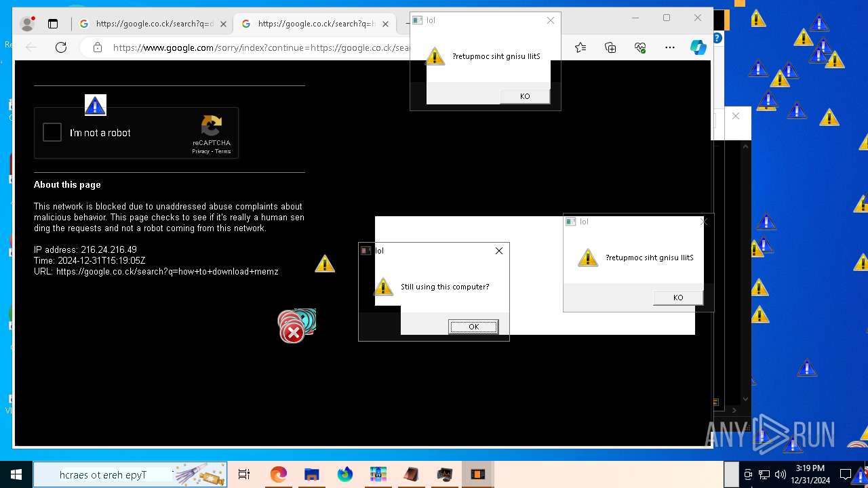Open the Collections icon in Edge toolbar

pyautogui.click(x=610, y=47)
